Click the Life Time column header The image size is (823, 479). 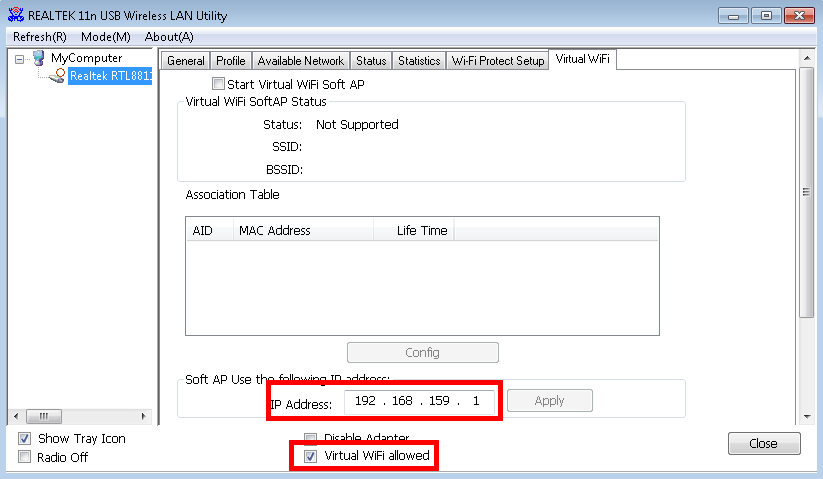click(414, 230)
